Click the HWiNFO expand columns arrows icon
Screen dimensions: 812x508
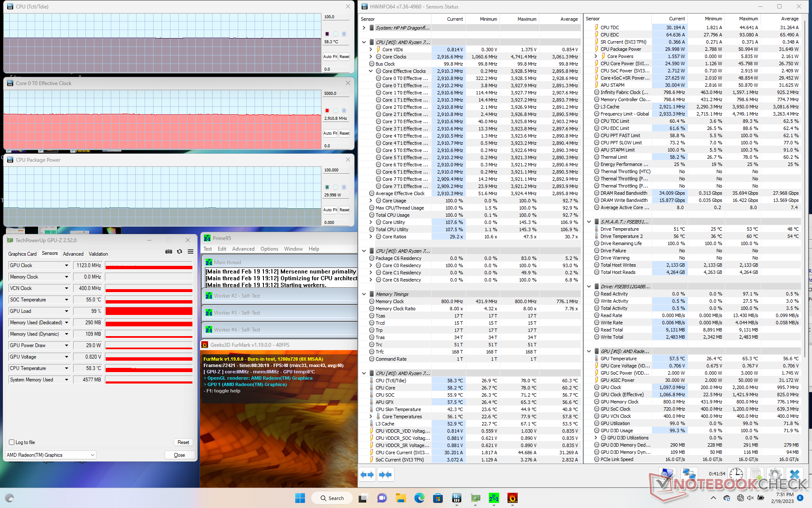point(367,475)
